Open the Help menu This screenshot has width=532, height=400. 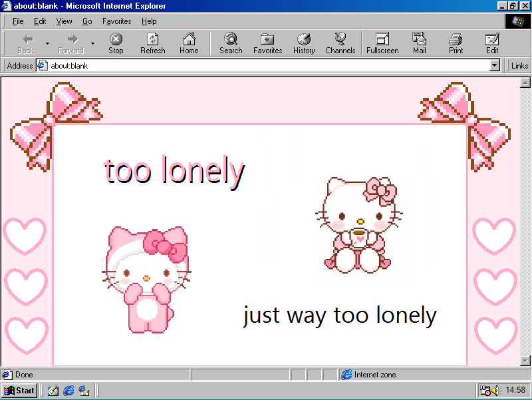pos(149,21)
